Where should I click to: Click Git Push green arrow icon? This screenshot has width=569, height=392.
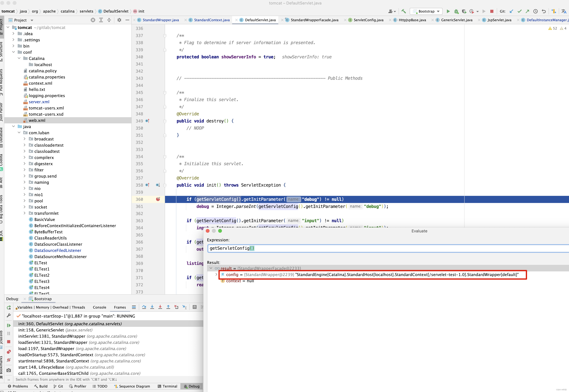coord(527,11)
